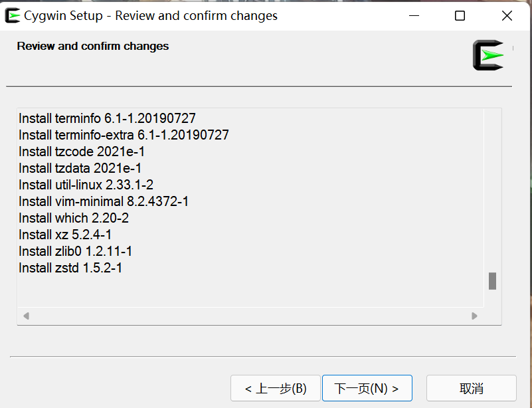The width and height of the screenshot is (532, 408).
Task: Click the up arrow on the vertical scrollbar
Action: pyautogui.click(x=492, y=113)
